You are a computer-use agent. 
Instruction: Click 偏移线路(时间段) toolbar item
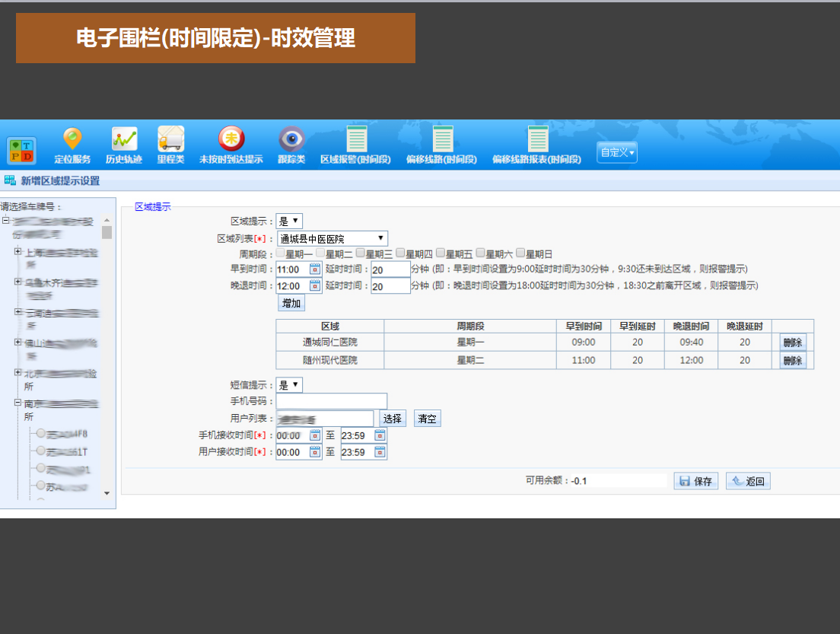[442, 140]
